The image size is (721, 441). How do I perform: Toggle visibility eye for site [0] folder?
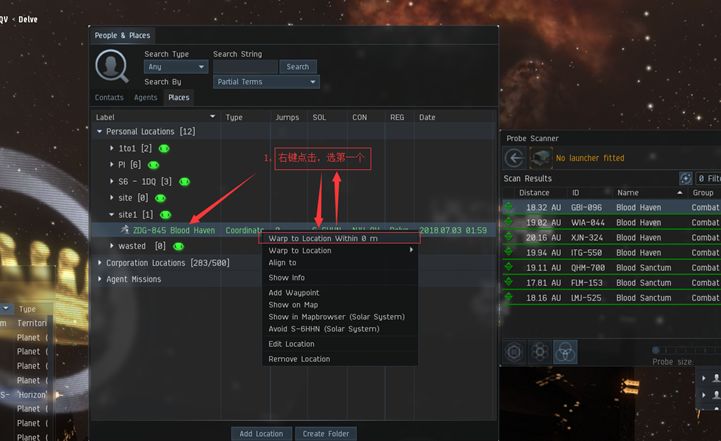tap(160, 198)
